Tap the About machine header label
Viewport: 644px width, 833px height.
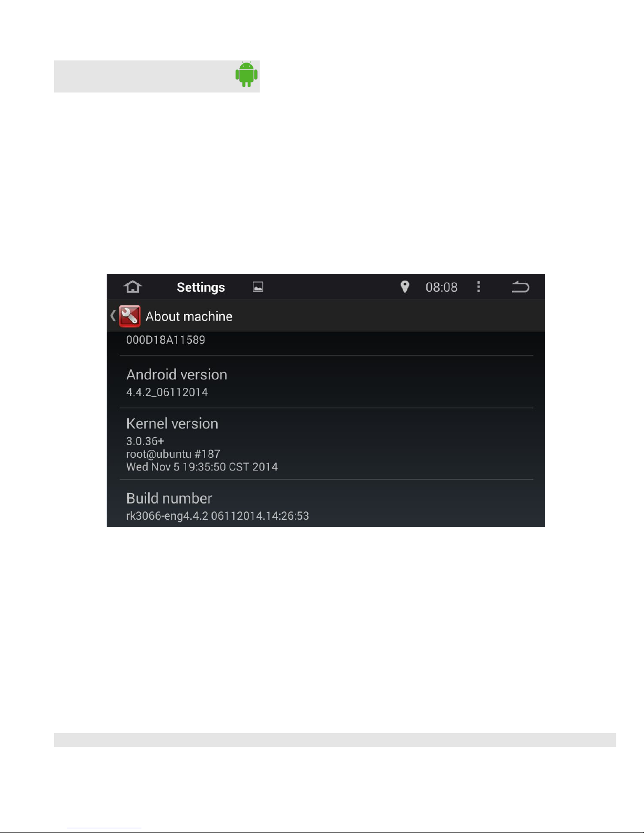click(x=189, y=316)
